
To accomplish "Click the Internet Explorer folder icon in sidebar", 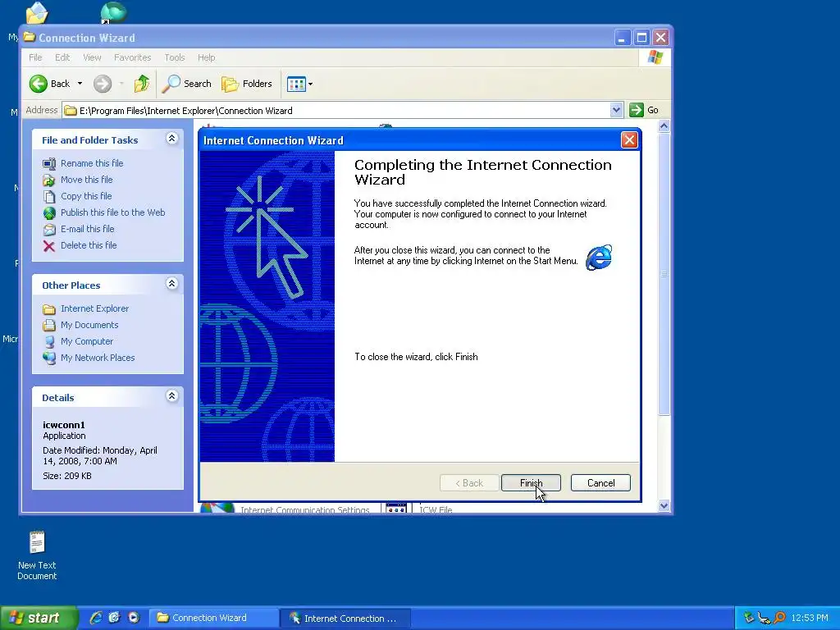I will [49, 309].
